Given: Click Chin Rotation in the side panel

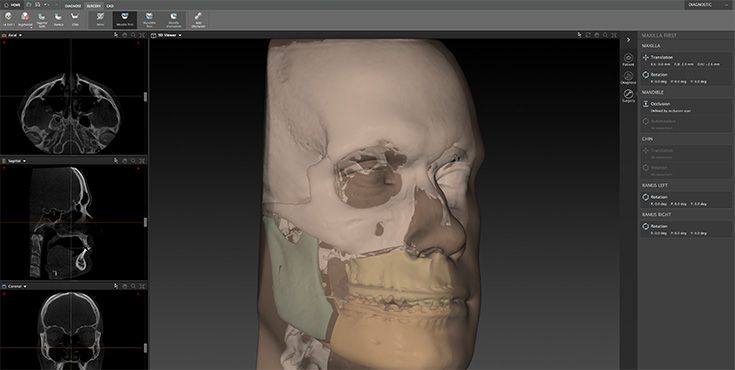Looking at the screenshot, I should pos(686,170).
